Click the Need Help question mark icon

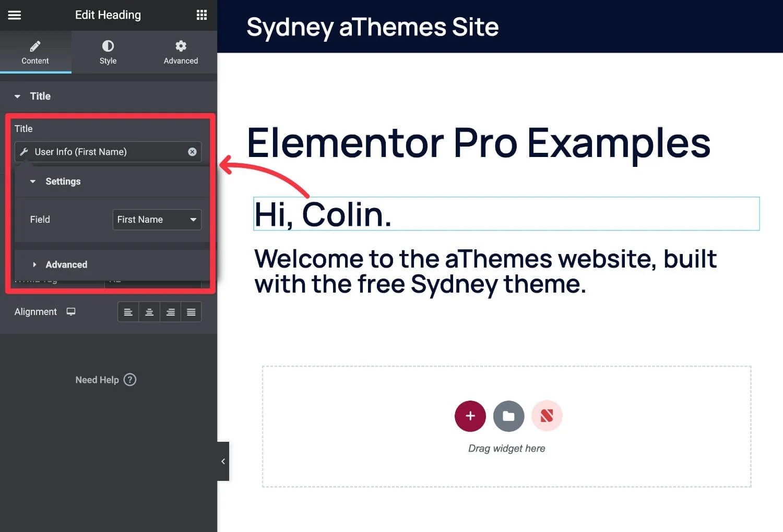(x=130, y=380)
